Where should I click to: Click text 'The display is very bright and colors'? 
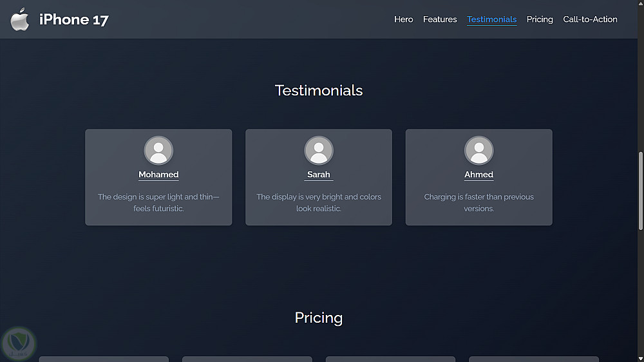tap(319, 197)
